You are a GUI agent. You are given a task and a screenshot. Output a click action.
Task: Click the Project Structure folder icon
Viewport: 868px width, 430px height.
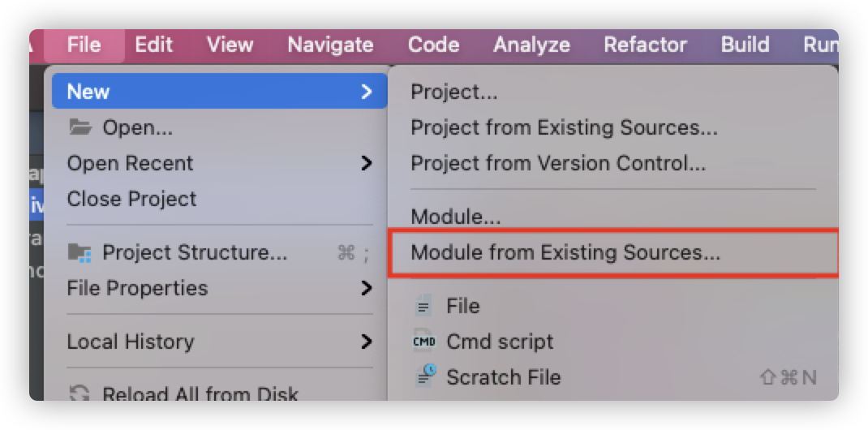[x=79, y=253]
